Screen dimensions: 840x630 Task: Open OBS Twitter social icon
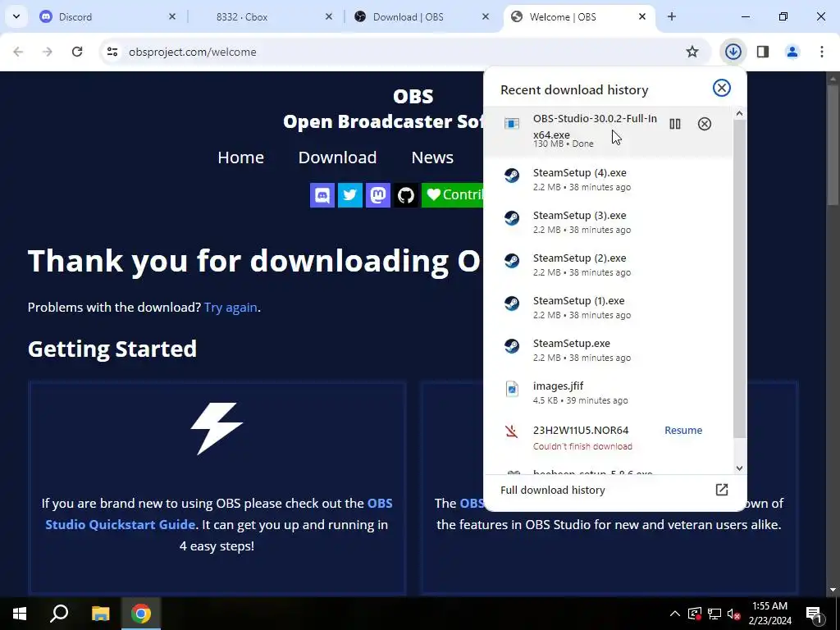[x=349, y=195]
